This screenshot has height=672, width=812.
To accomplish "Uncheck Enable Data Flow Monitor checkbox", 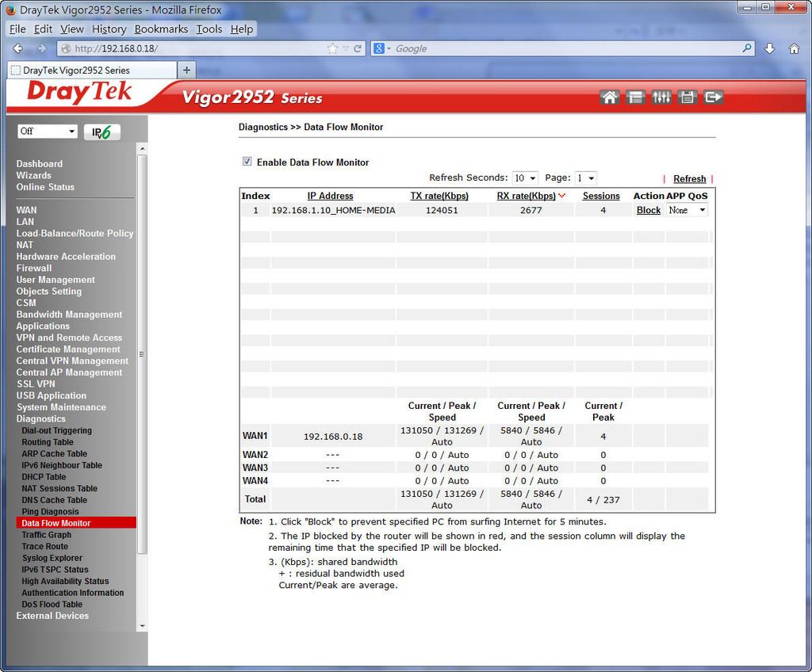I will [247, 162].
